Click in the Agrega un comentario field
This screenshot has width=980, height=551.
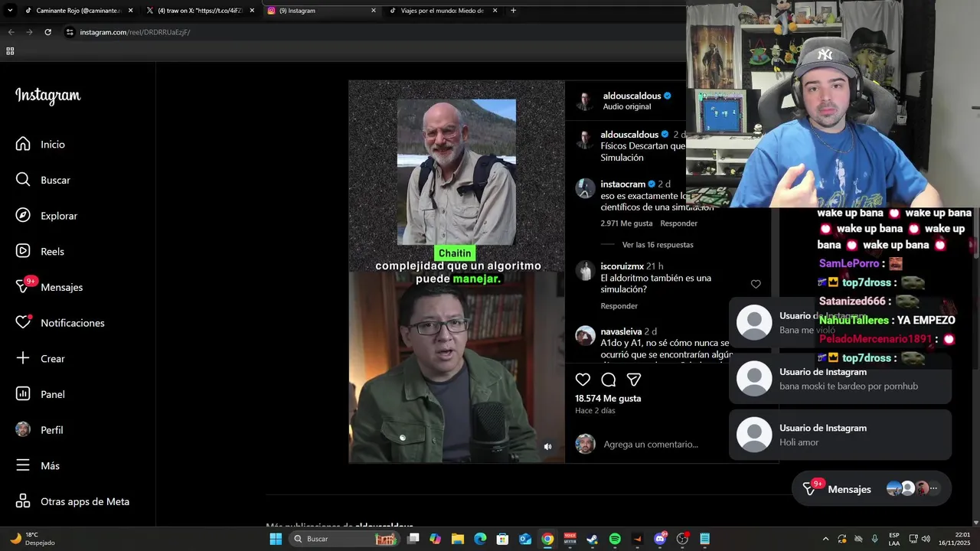tap(651, 444)
